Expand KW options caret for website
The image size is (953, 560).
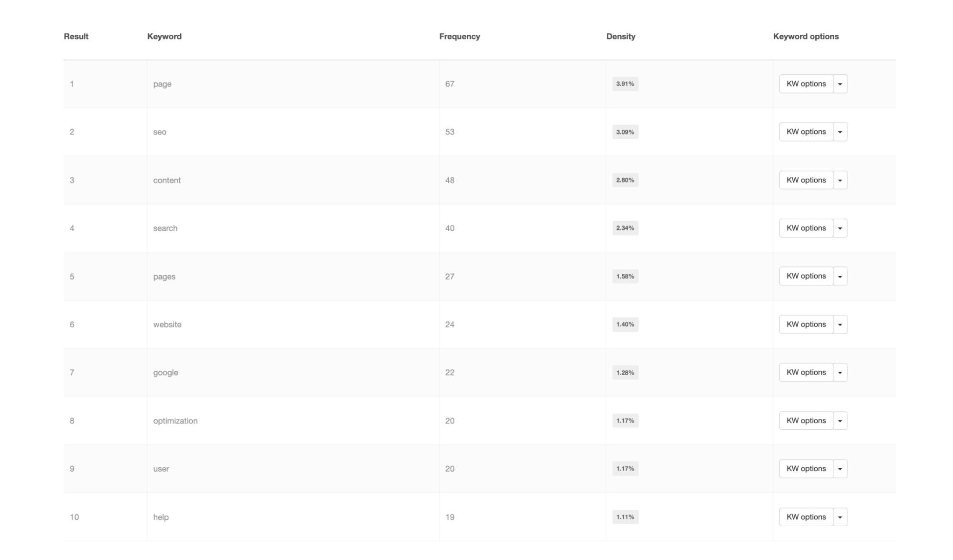(x=840, y=325)
